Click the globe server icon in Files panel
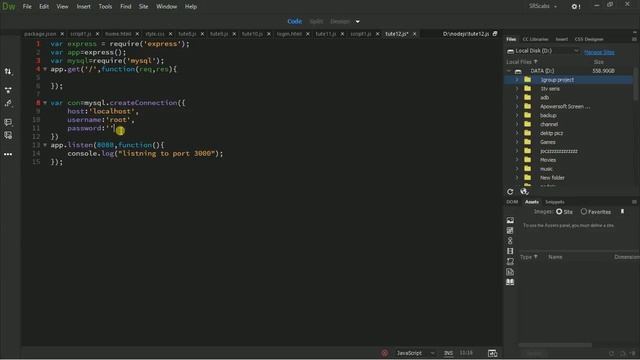This screenshot has height=360, width=640. point(524,191)
